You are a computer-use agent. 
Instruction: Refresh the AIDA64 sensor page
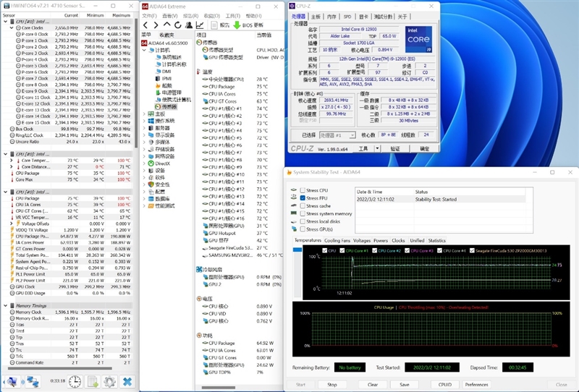click(177, 25)
